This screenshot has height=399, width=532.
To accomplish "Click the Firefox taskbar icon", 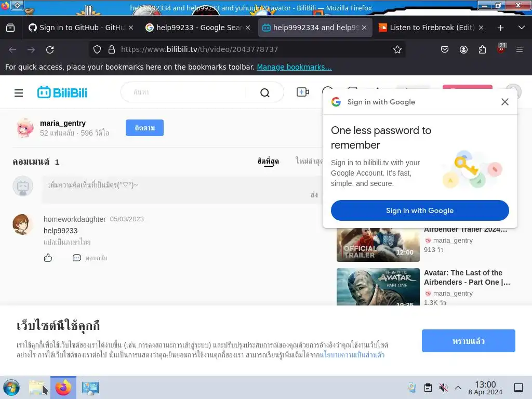I will tap(63, 388).
